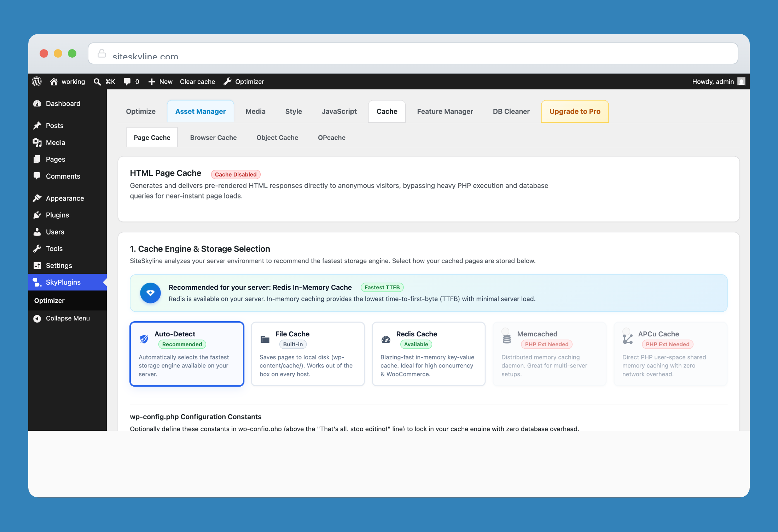Click the Memcached PHP Ext Needed badge
This screenshot has height=532, width=778.
[x=547, y=345]
